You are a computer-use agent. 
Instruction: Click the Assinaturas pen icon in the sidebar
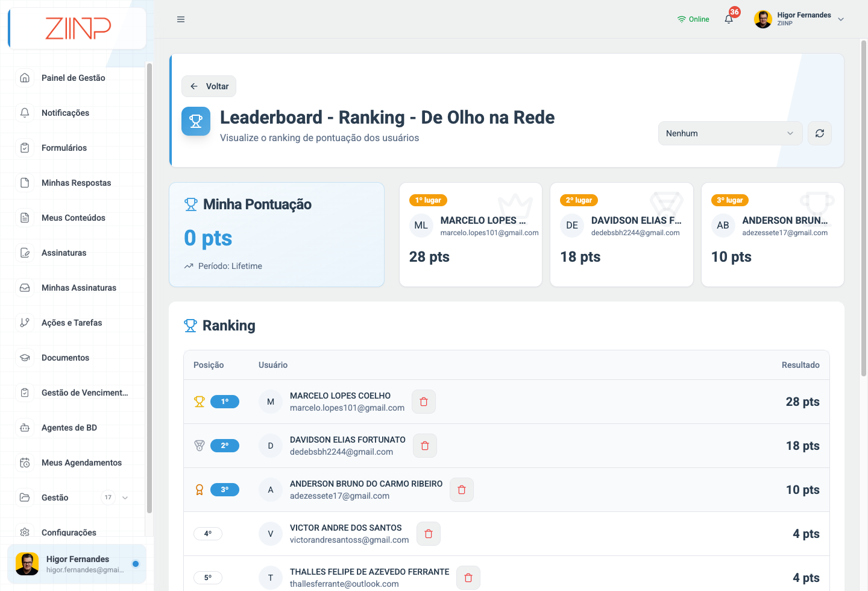click(x=25, y=253)
